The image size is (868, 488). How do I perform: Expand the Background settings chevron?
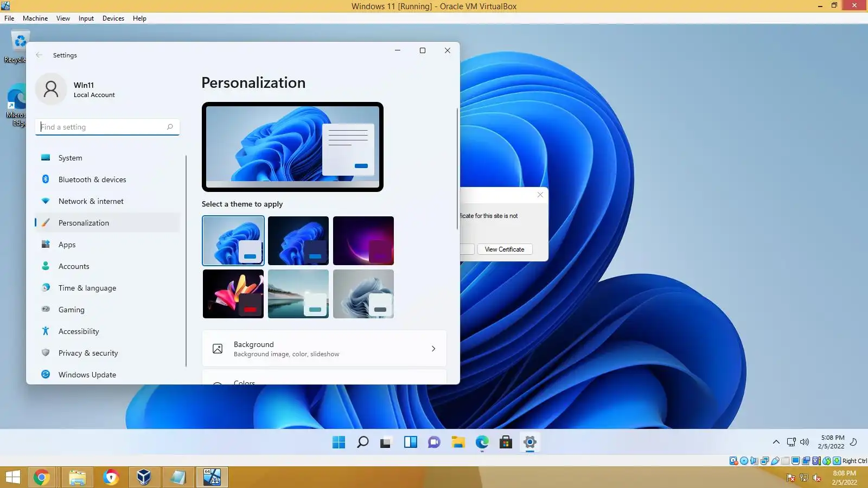433,349
